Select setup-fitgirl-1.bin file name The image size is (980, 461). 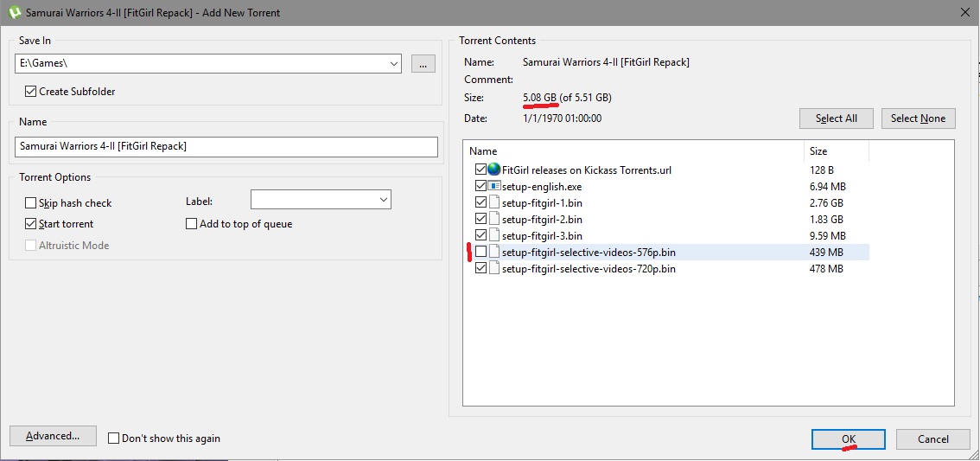tap(542, 202)
